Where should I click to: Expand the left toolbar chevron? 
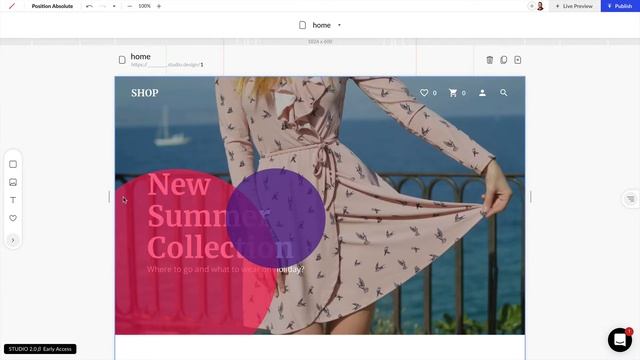pos(13,240)
